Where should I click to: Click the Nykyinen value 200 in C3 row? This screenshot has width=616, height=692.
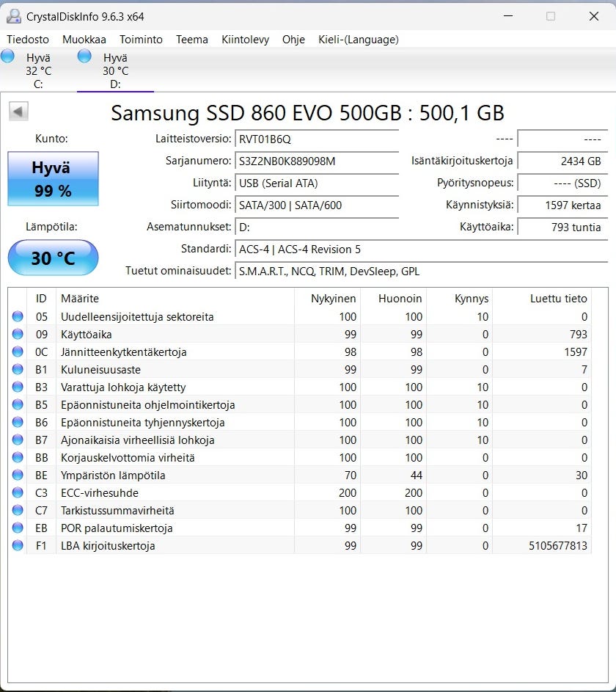point(348,493)
